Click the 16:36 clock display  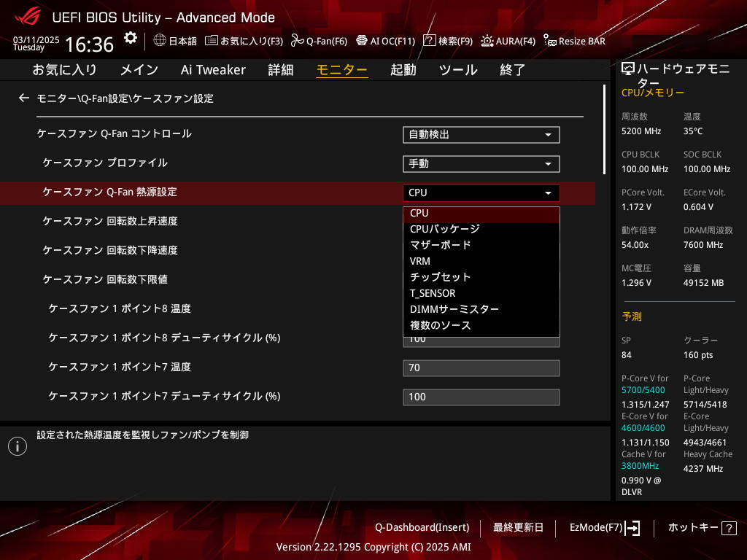(x=89, y=44)
